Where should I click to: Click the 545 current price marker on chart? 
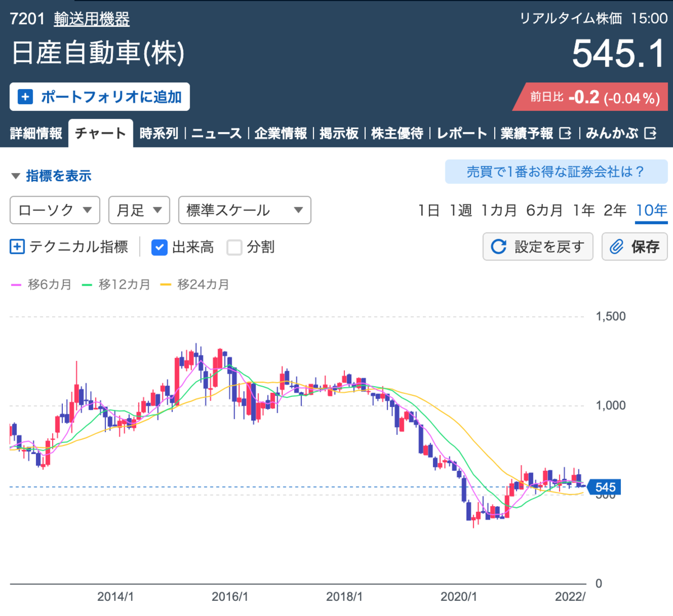tap(603, 487)
